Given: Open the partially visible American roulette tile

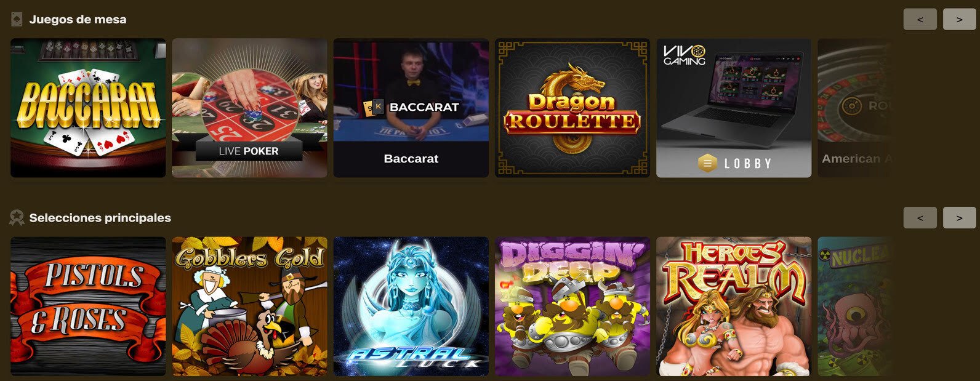Looking at the screenshot, I should [854, 108].
